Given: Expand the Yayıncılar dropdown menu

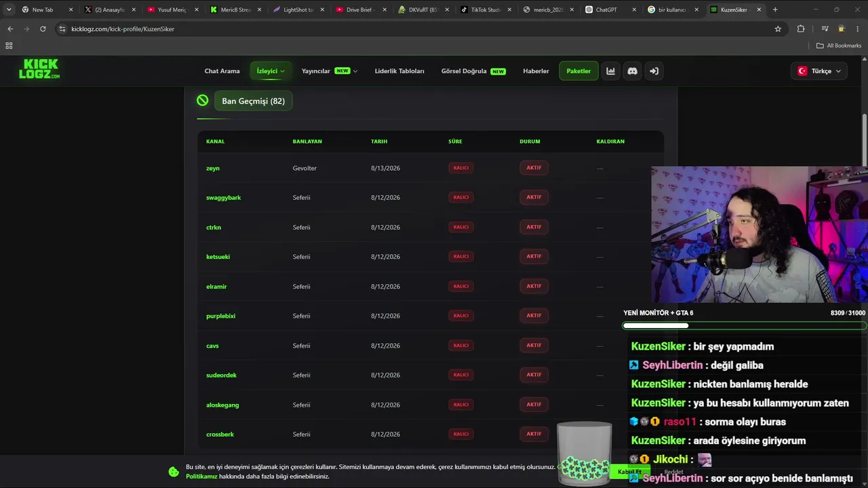Looking at the screenshot, I should [329, 70].
